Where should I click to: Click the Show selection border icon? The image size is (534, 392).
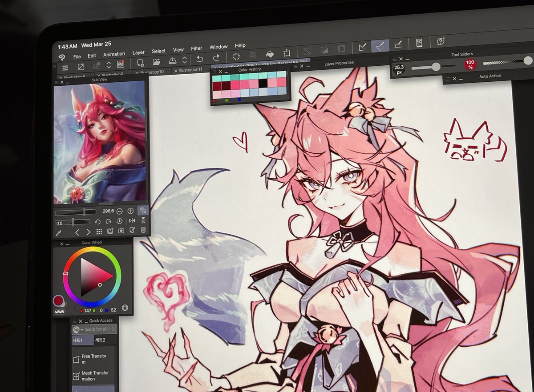coord(341,49)
